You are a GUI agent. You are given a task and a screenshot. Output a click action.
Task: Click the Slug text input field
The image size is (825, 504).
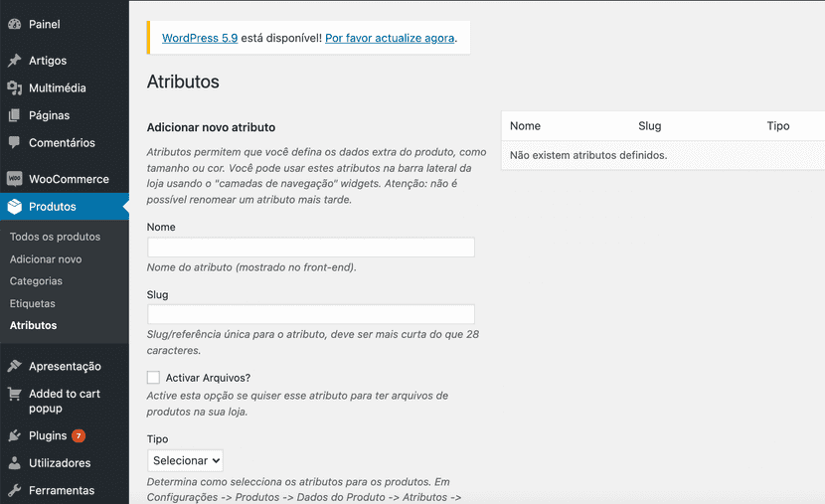point(310,314)
